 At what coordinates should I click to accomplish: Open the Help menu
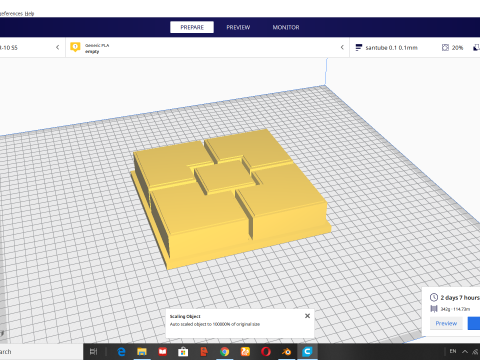click(29, 13)
